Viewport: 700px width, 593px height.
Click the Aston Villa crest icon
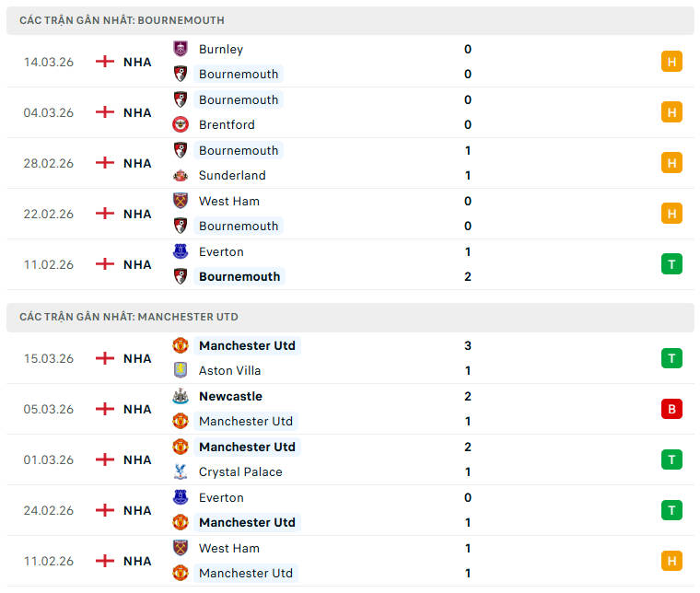(181, 370)
